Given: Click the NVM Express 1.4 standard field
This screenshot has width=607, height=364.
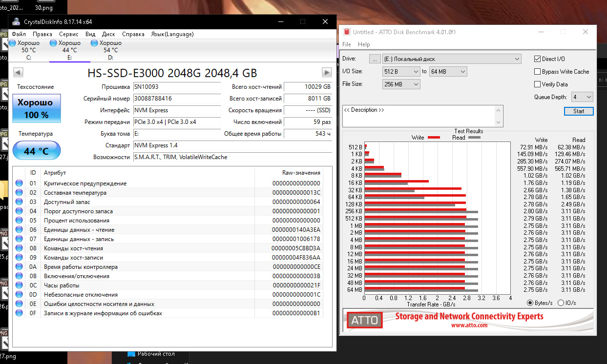Looking at the screenshot, I should click(232, 145).
